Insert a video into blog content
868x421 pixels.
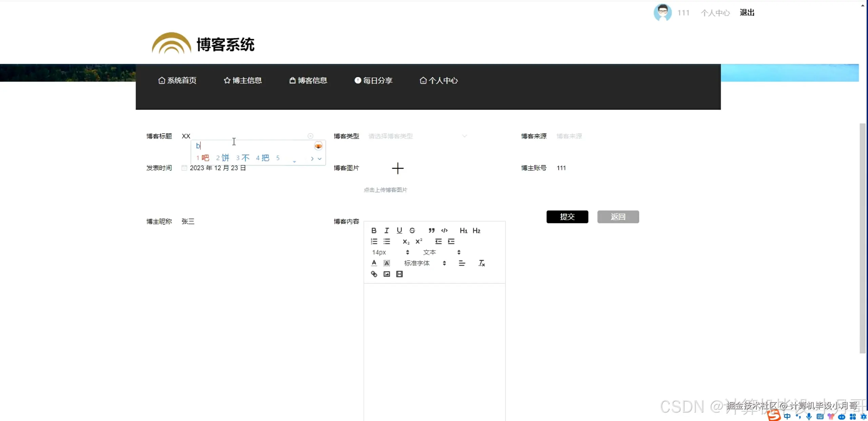click(x=399, y=274)
